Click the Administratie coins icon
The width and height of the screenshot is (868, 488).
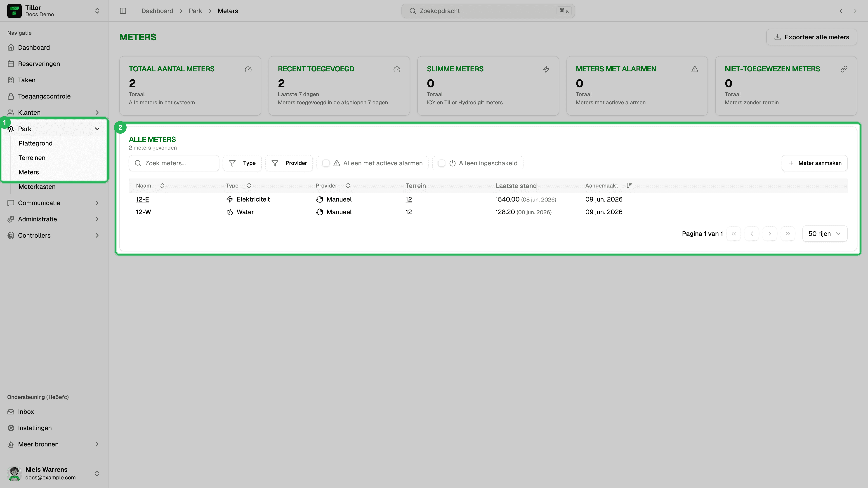[11, 219]
